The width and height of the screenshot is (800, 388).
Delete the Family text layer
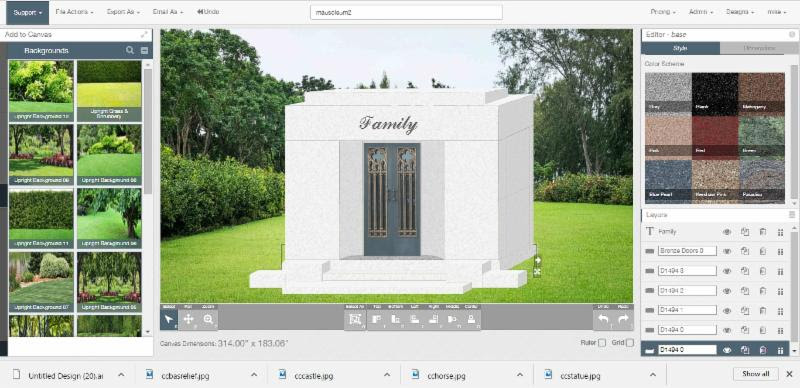coord(763,232)
